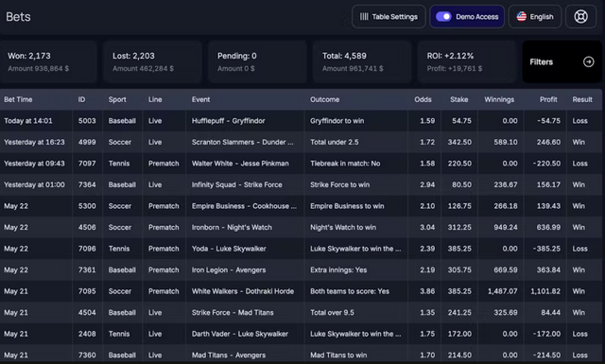The image size is (605, 364).
Task: Select the Walter White - Jesse Pinkman event
Action: 240,164
